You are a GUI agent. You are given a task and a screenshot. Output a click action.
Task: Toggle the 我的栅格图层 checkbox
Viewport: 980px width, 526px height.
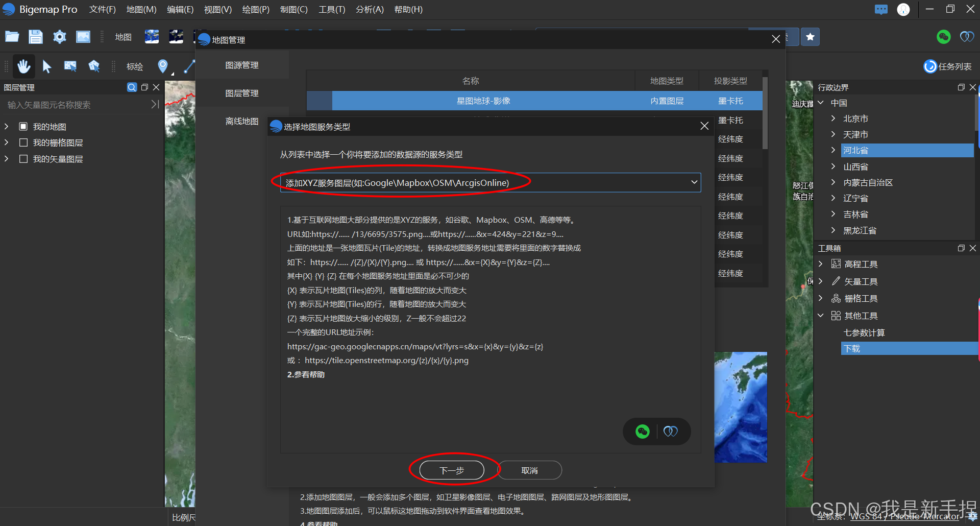(x=23, y=142)
